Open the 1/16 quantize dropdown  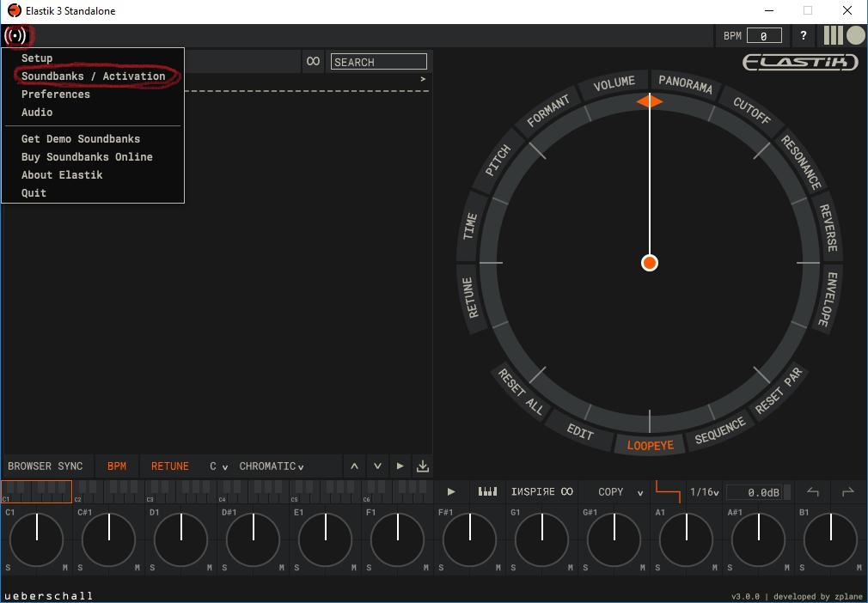(704, 492)
